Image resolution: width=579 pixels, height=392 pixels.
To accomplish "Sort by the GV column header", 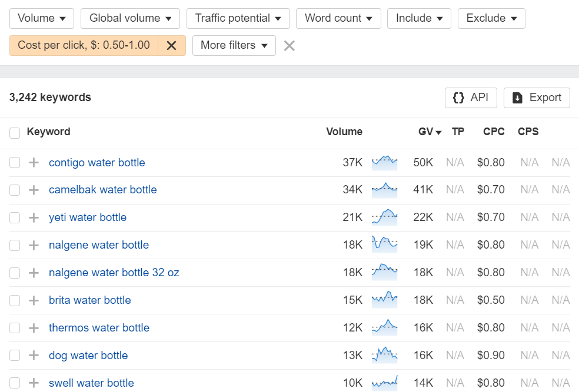I will (430, 132).
